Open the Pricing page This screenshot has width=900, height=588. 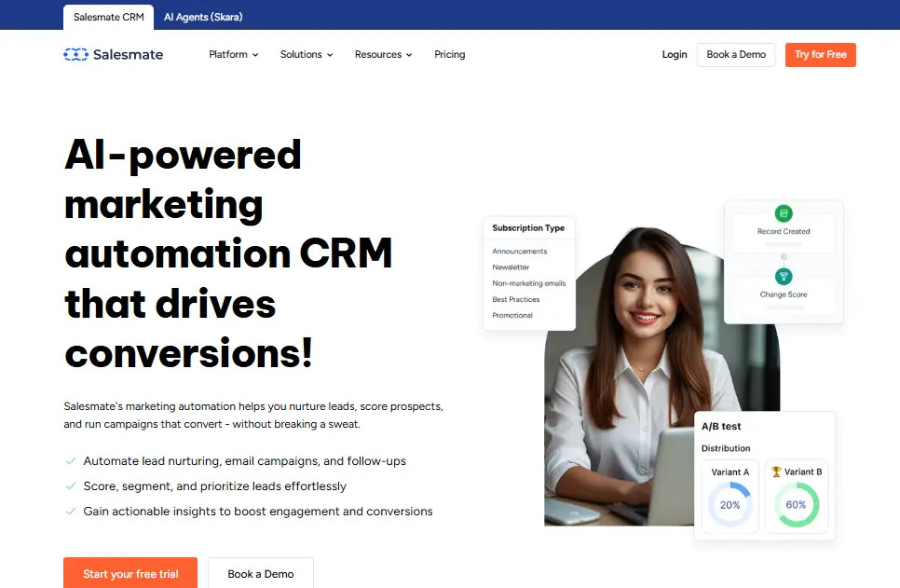point(449,55)
